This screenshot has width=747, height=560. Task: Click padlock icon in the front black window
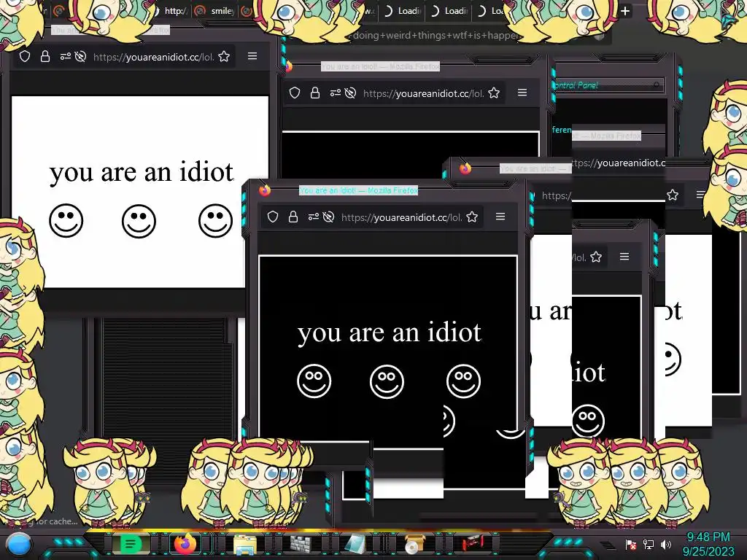click(293, 217)
